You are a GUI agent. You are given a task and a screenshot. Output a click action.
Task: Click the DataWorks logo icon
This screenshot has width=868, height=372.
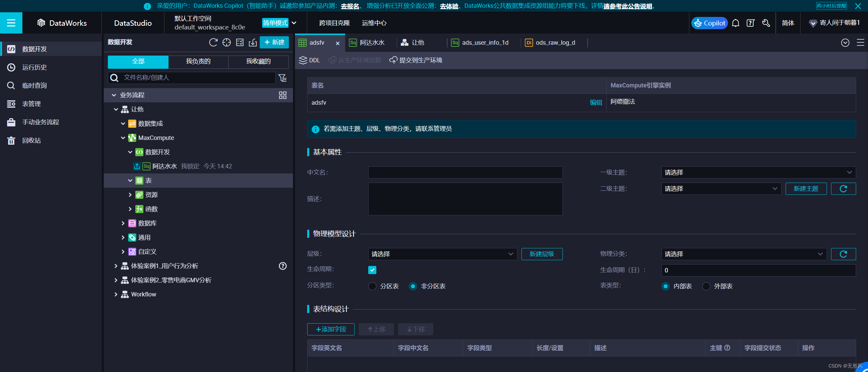(x=41, y=23)
